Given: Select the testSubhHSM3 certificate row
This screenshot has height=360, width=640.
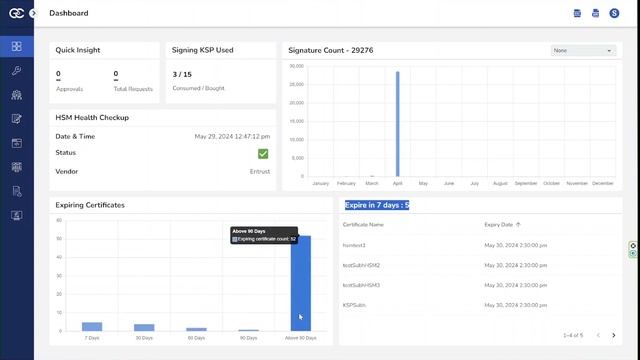Looking at the screenshot, I should click(480, 285).
